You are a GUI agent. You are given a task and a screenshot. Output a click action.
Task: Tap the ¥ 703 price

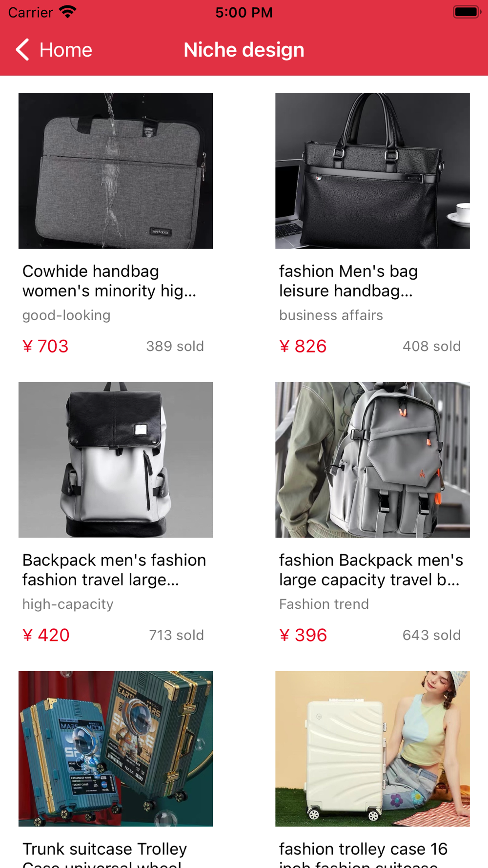click(45, 346)
